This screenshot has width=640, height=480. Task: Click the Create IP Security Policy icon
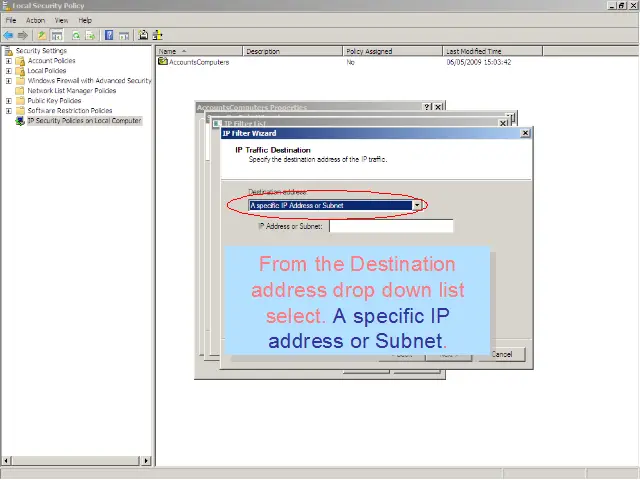point(144,35)
